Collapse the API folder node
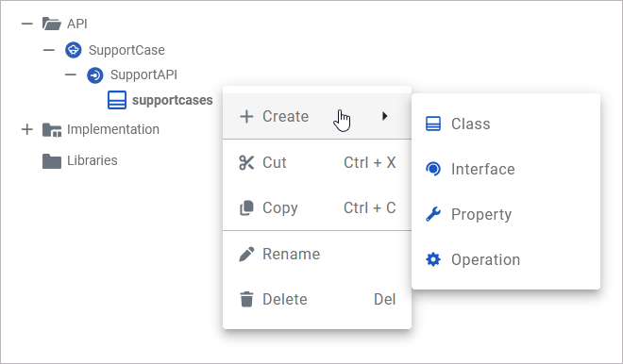The width and height of the screenshot is (623, 364). 27,24
